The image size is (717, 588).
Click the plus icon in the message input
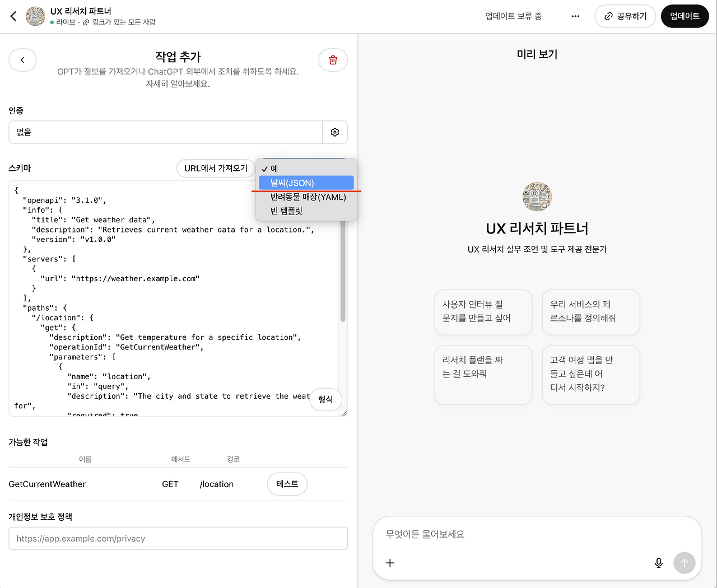390,563
